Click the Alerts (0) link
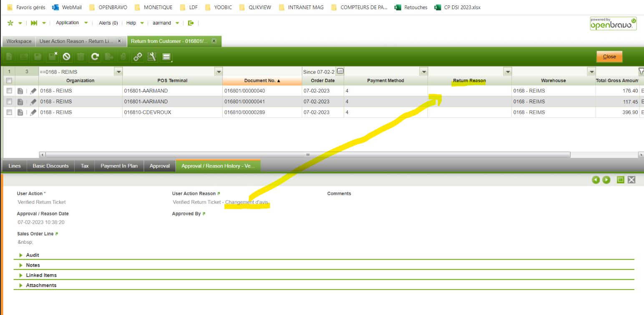644x315 pixels. [108, 23]
